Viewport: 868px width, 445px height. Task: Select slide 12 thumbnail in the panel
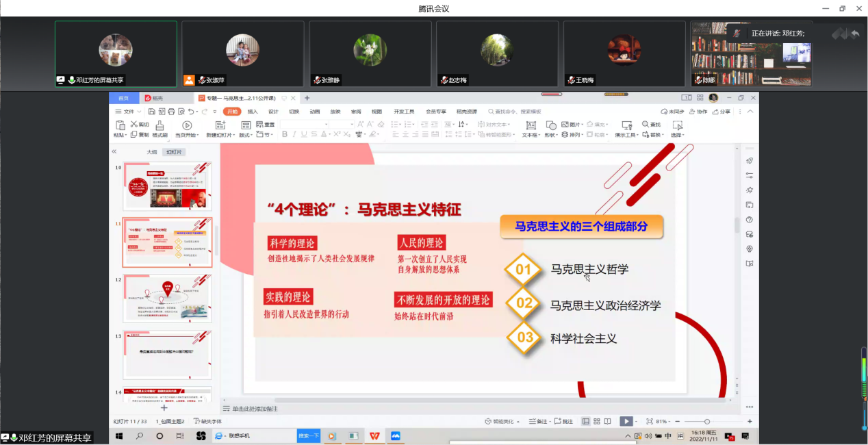tap(167, 298)
